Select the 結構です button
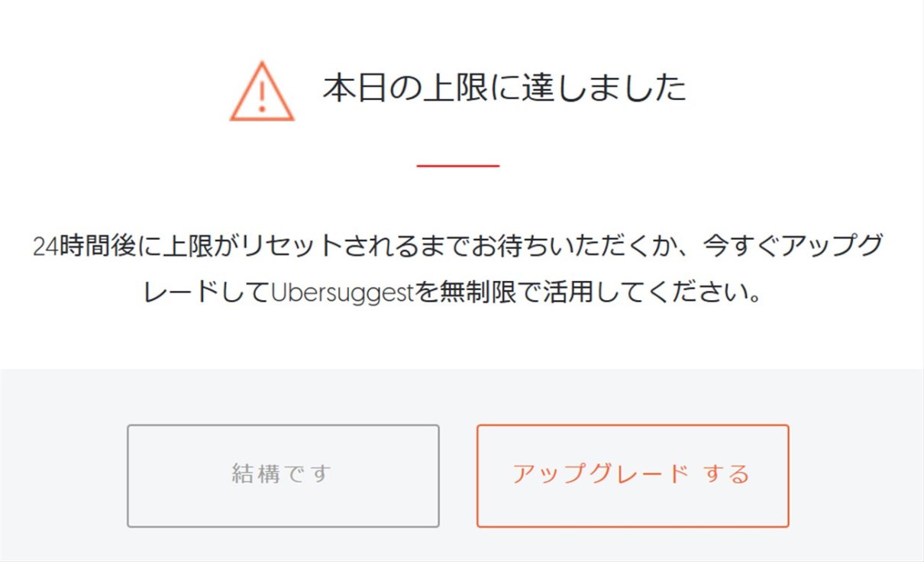The image size is (924, 562). tap(283, 476)
